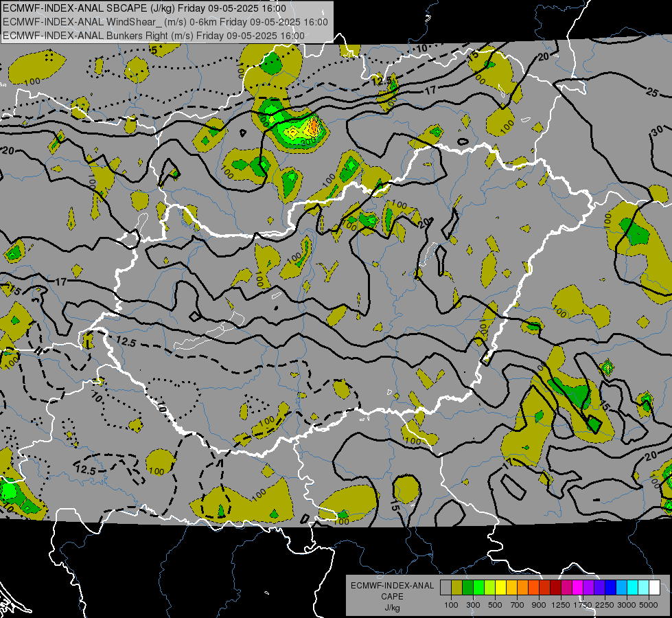Click the 2250 tick label in the legend
Screen dimensions: 672x618
coord(604,605)
